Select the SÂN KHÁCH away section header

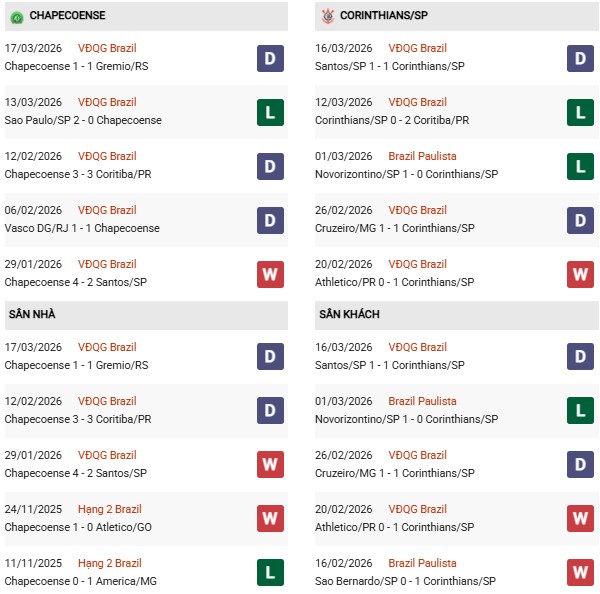pos(349,314)
